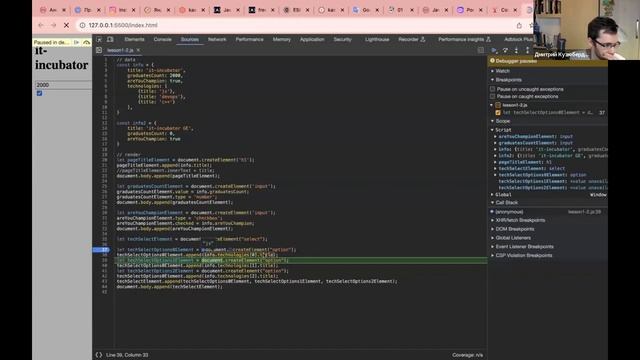640x360 pixels.
Task: Show the file navigator sidebar icon
Action: [x=99, y=50]
